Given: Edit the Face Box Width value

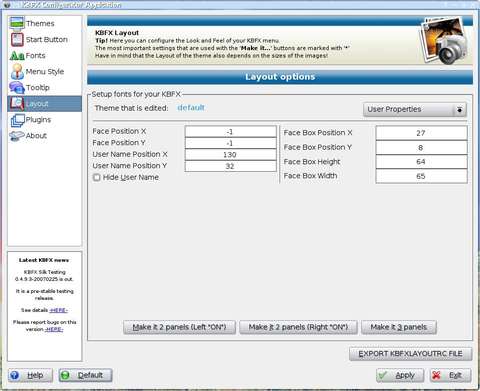Looking at the screenshot, I should point(421,176).
